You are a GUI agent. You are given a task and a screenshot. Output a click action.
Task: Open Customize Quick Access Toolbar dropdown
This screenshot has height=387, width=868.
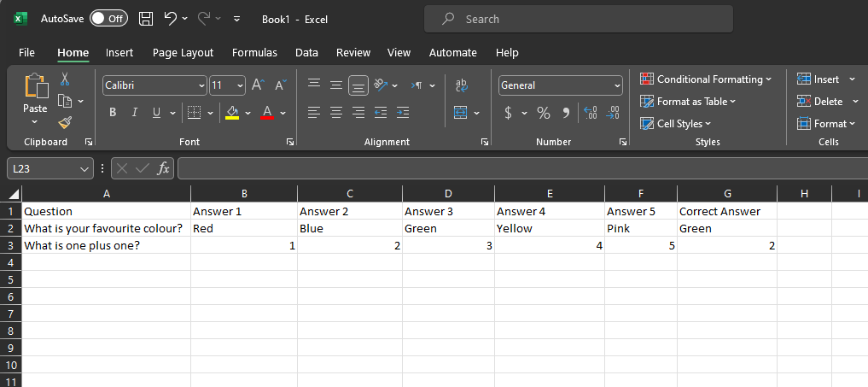tap(237, 19)
